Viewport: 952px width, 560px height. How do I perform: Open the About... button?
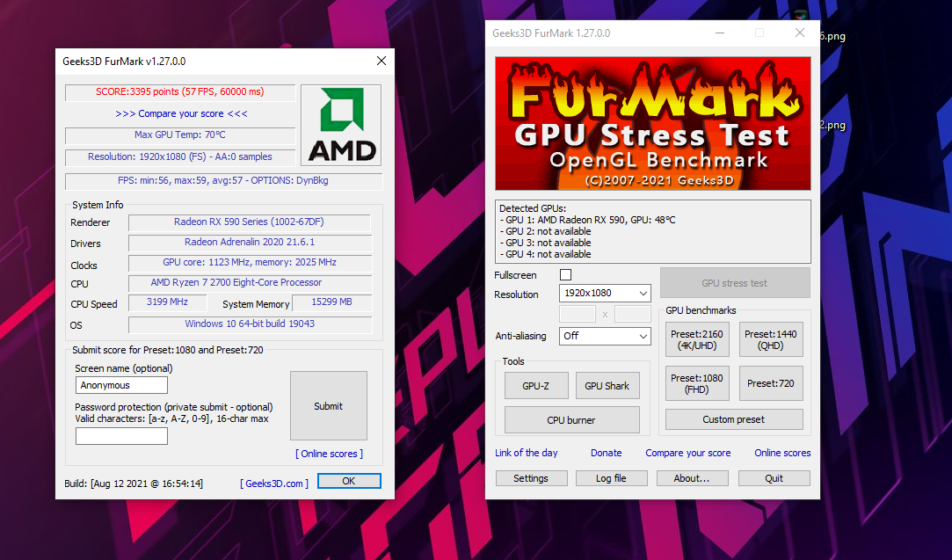pos(692,478)
